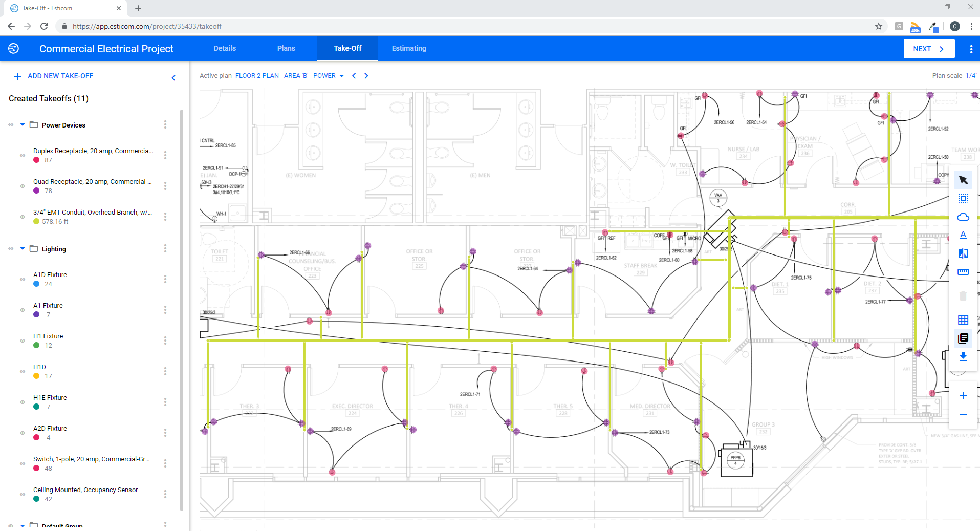This screenshot has width=980, height=531.
Task: Collapse the Power Devices folder
Action: (x=23, y=124)
